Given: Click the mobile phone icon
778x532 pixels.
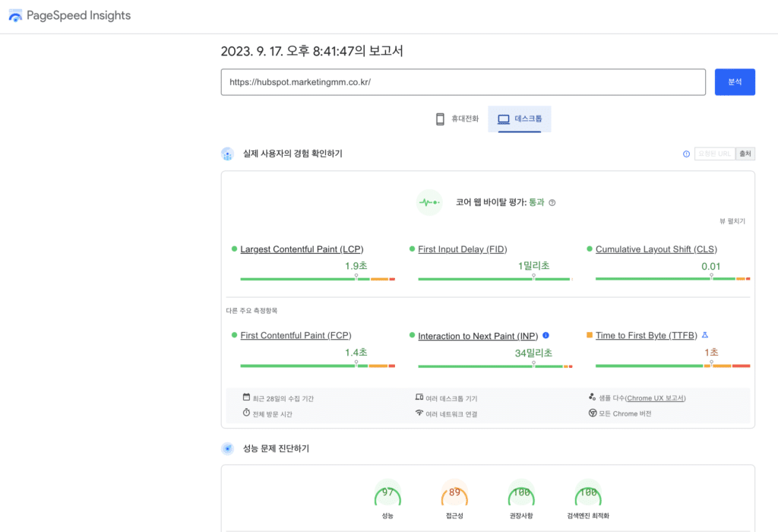Looking at the screenshot, I should [x=440, y=119].
